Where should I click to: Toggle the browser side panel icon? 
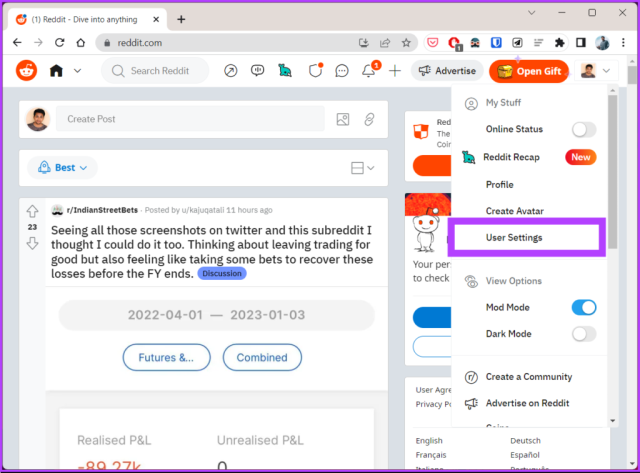click(x=581, y=42)
